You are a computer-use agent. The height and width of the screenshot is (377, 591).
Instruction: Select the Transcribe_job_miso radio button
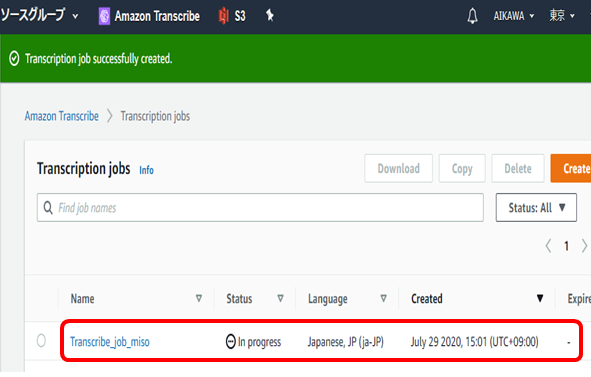[41, 340]
